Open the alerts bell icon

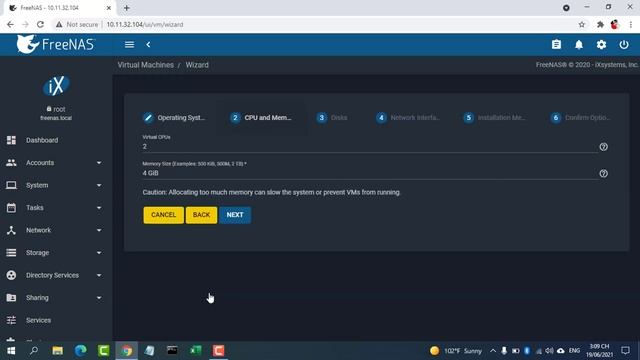coord(579,44)
